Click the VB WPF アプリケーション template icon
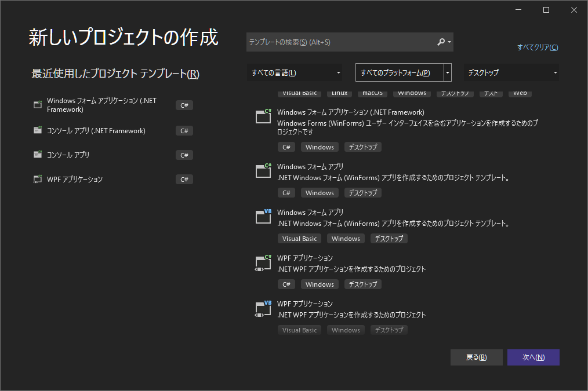The height and width of the screenshot is (391, 588). click(263, 308)
